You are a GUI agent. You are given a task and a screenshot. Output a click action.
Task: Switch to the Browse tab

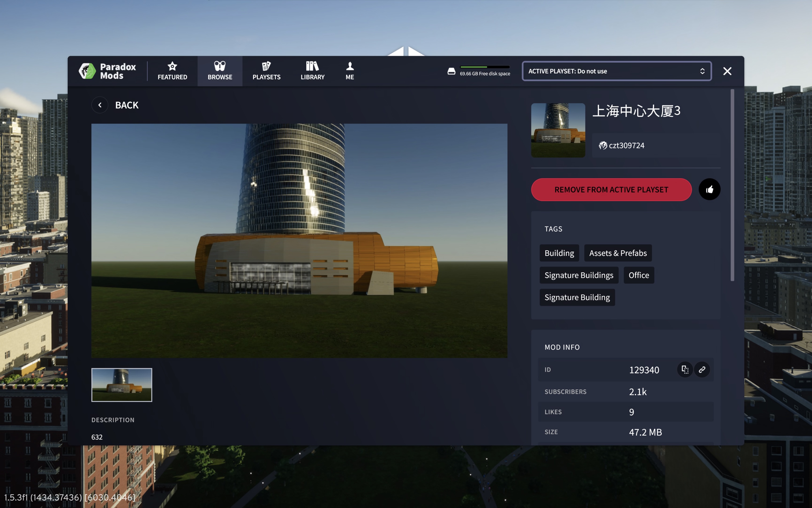[220, 71]
